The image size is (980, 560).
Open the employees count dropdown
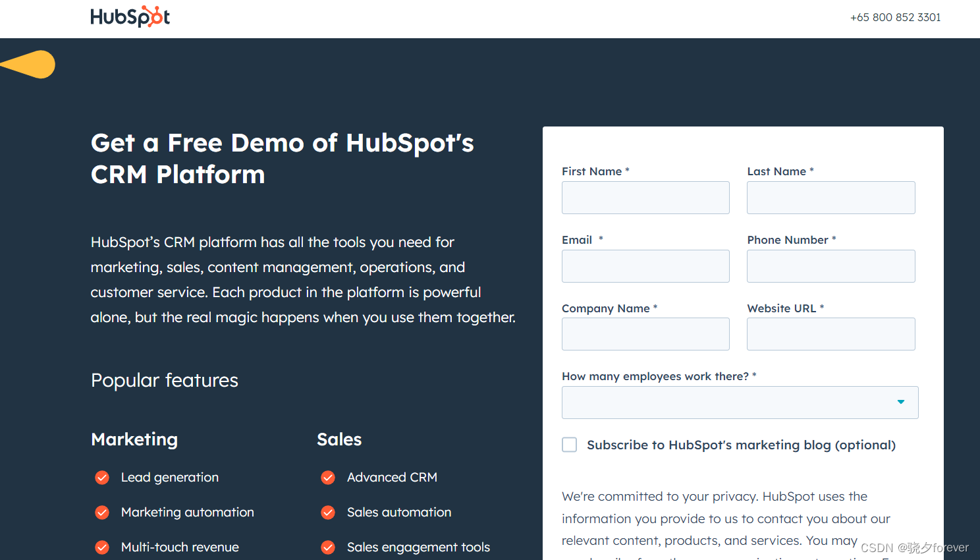click(x=740, y=403)
